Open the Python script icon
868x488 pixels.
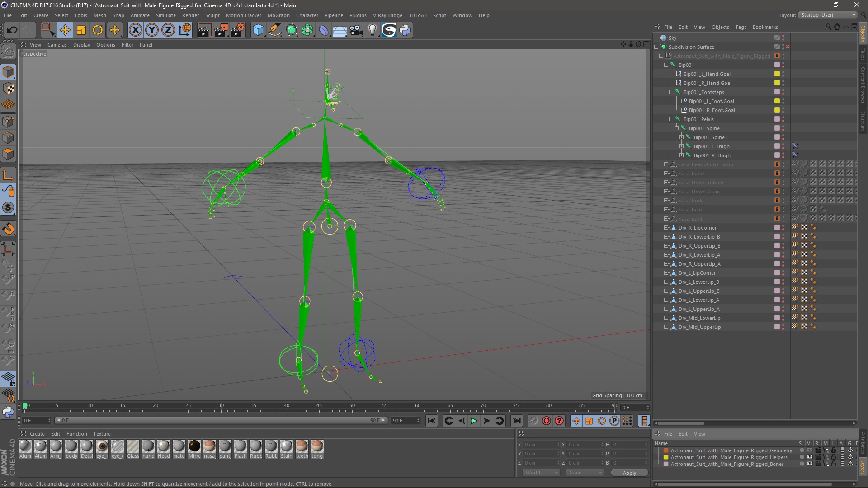click(x=405, y=30)
